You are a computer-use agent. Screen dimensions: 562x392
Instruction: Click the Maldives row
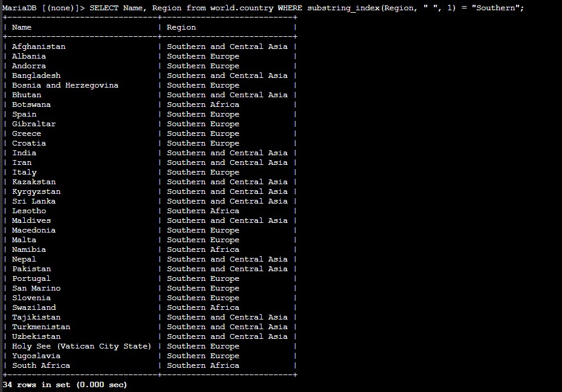(x=31, y=220)
